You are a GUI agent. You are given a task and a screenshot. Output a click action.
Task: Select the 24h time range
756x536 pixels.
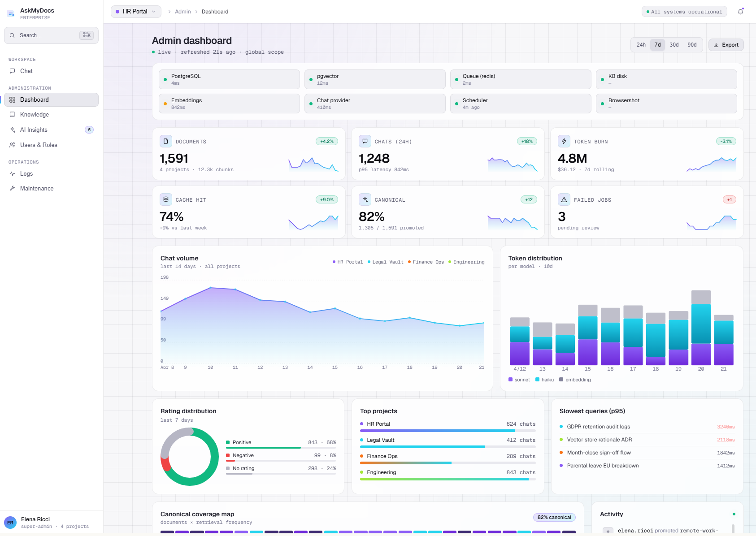pos(641,45)
